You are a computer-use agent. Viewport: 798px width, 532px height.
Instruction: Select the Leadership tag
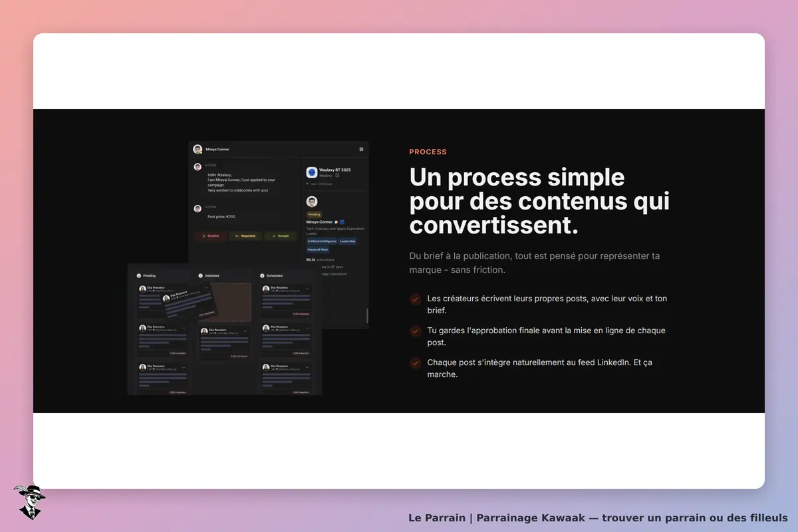pos(348,241)
